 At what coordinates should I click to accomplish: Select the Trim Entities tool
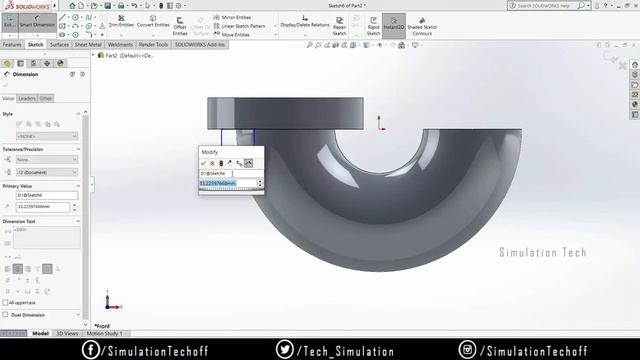pyautogui.click(x=121, y=22)
